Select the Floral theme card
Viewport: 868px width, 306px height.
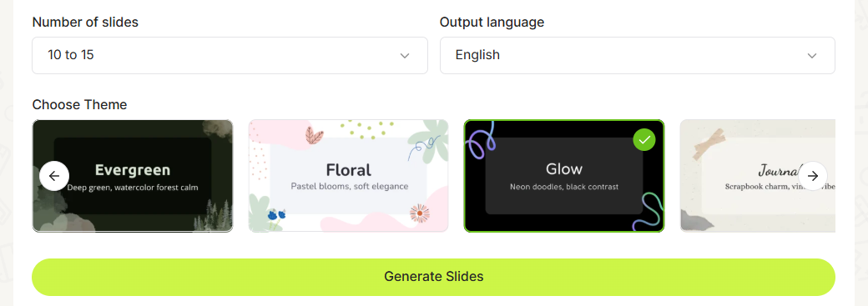(348, 176)
